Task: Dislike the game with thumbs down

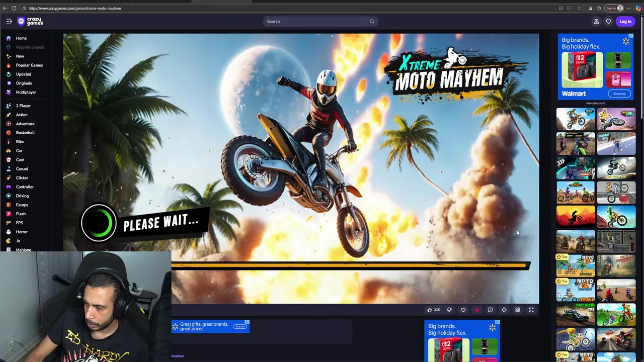Action: [x=449, y=310]
